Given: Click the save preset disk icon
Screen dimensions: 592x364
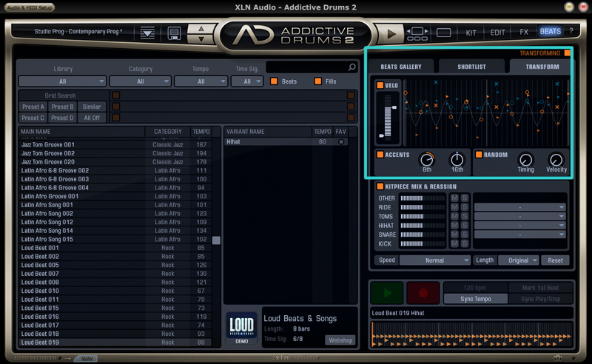Looking at the screenshot, I should click(174, 33).
